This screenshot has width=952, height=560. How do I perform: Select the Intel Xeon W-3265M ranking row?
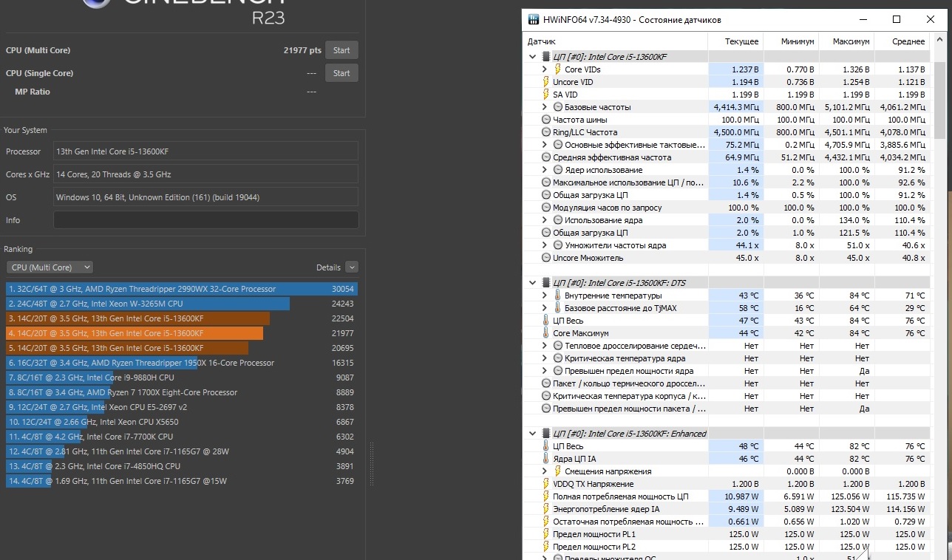[x=182, y=304]
